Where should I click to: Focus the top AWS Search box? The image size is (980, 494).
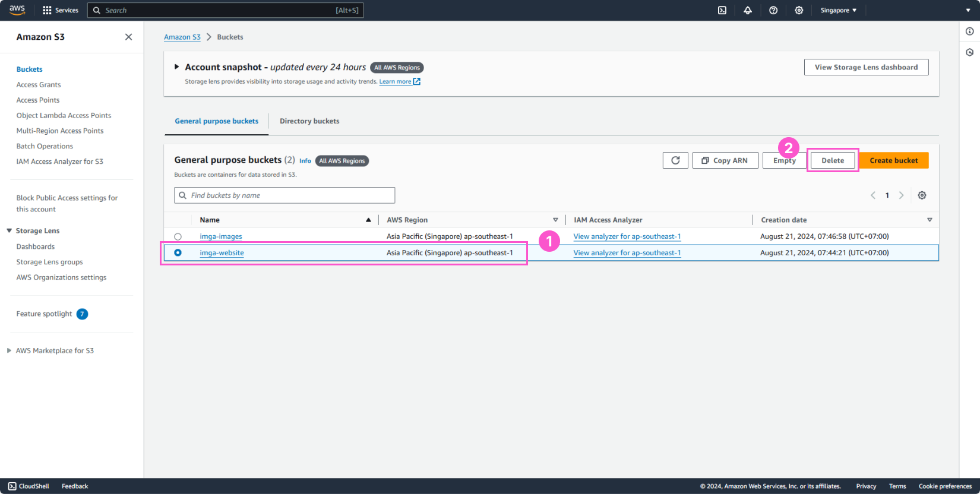(x=226, y=10)
